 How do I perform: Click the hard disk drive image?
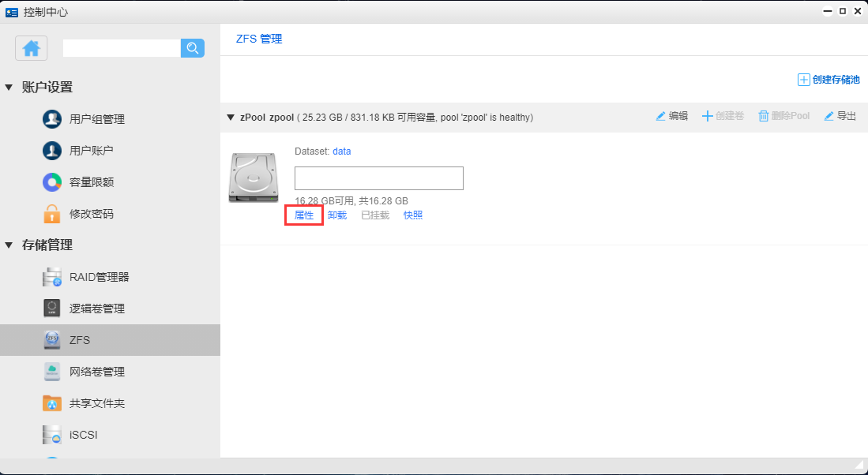254,178
